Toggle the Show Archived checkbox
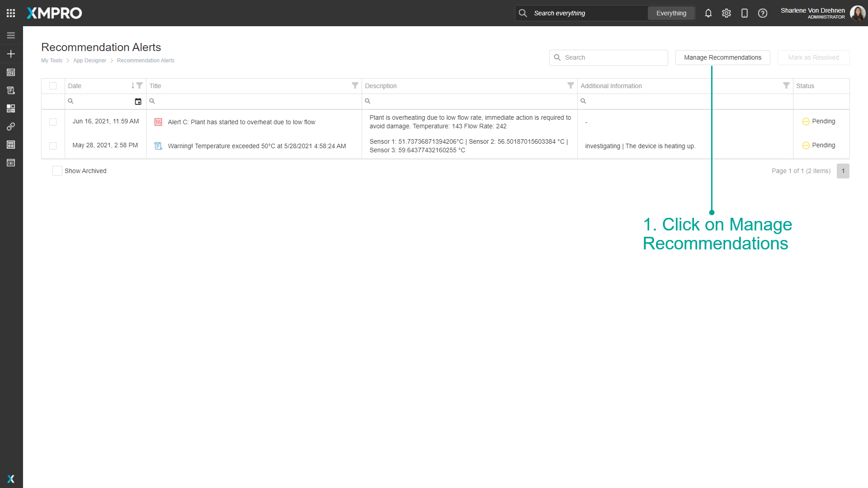The image size is (868, 488). (x=57, y=171)
